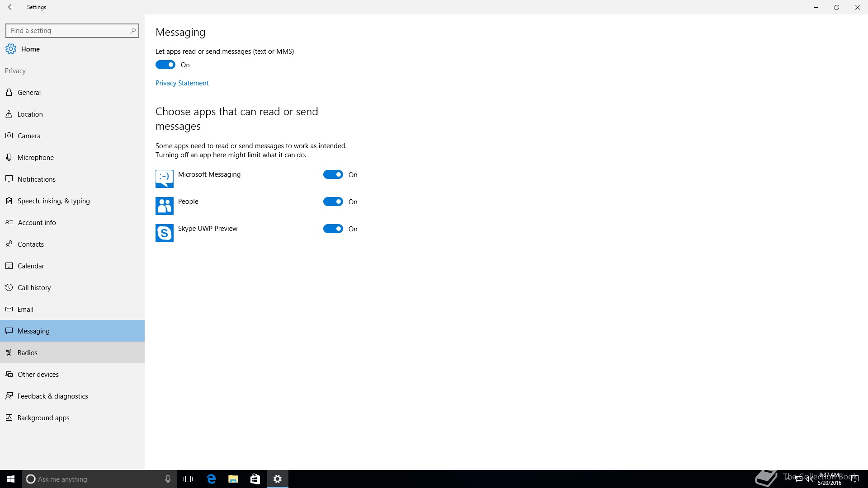Select Messaging in the sidebar

pyautogui.click(x=72, y=331)
